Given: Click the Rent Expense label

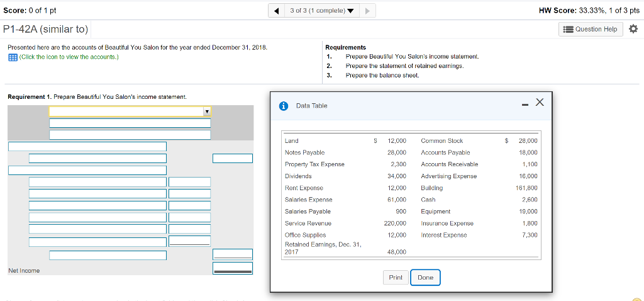Looking at the screenshot, I should (304, 188).
